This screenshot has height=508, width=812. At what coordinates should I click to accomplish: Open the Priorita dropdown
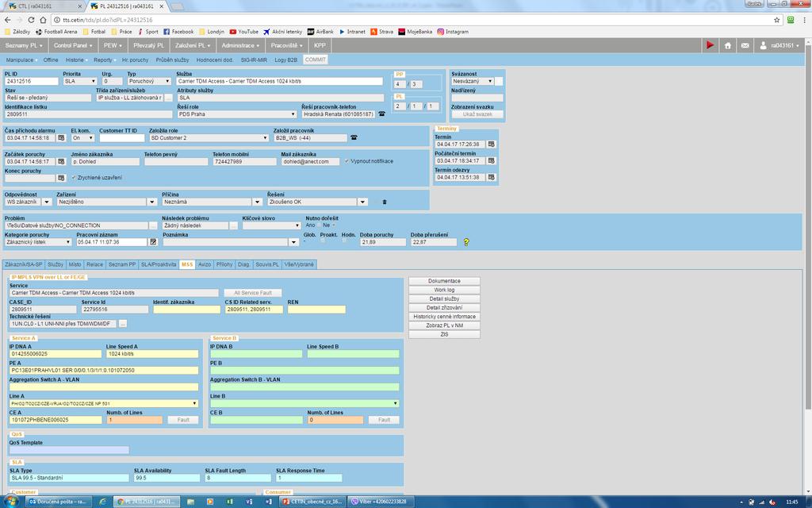80,82
